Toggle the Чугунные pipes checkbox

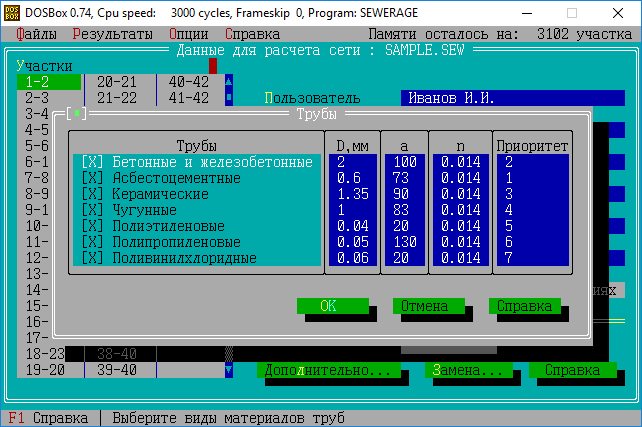pos(92,210)
